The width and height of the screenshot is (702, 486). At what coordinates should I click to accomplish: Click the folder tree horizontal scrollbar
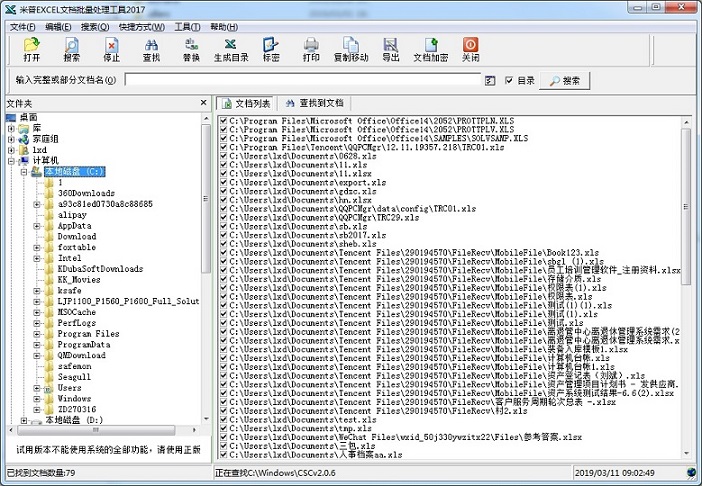click(95, 430)
